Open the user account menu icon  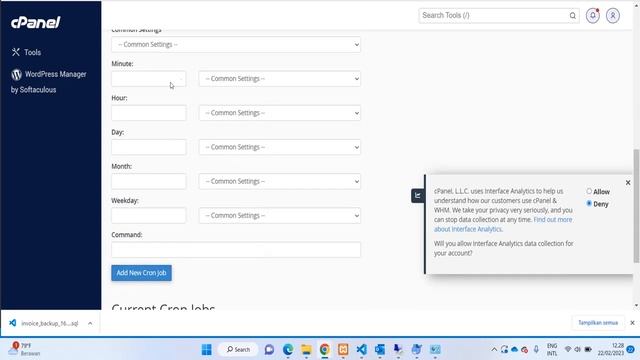coord(613,16)
